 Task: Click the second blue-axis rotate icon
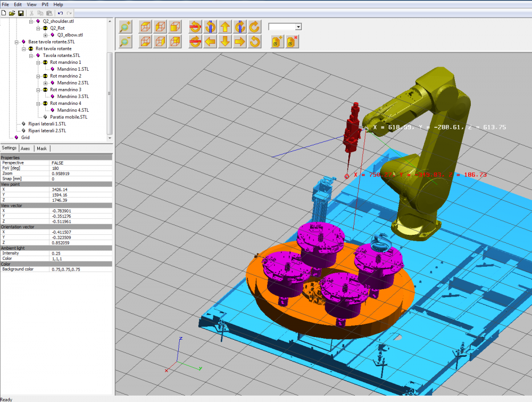click(x=240, y=27)
